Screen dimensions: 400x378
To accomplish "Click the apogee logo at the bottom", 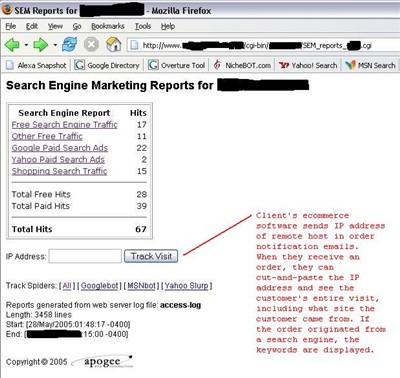I will (103, 362).
